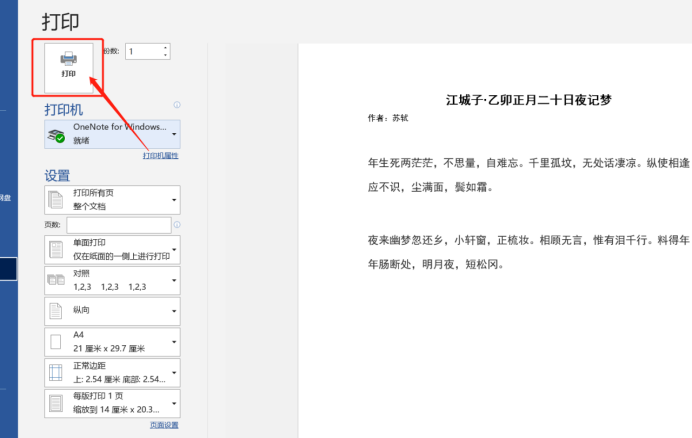Decrease copies with the down spinner arrow

coord(165,55)
